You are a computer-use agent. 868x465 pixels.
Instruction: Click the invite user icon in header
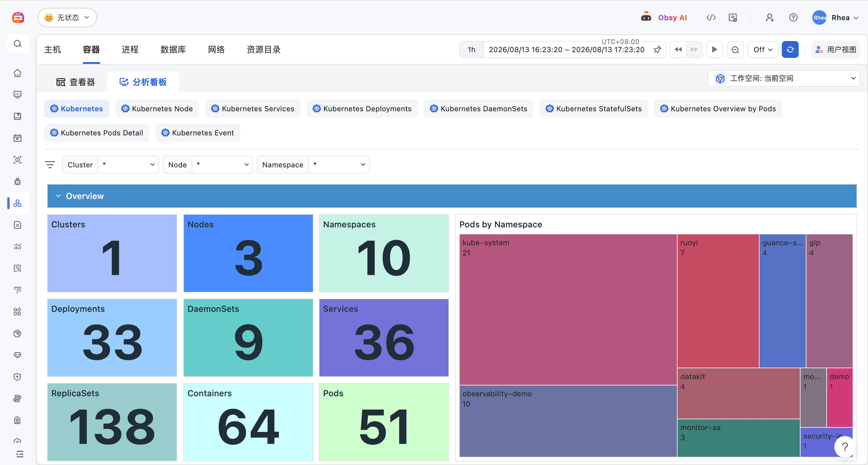point(769,17)
